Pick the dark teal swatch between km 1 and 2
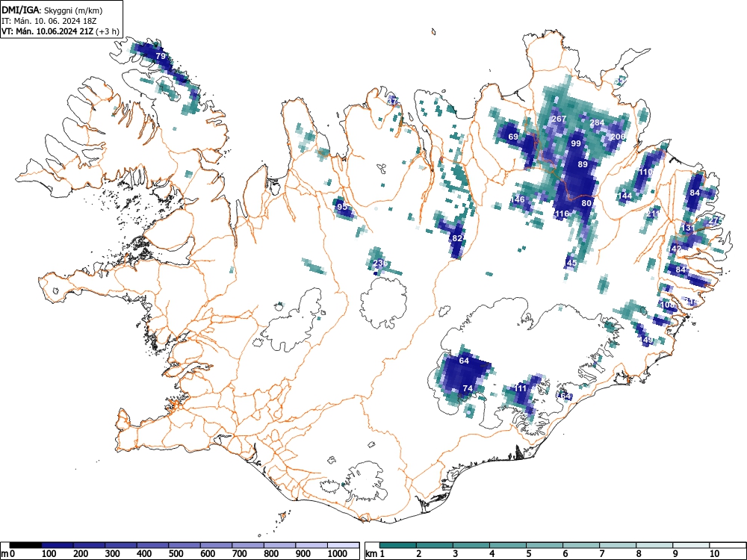The image size is (747, 560). [x=398, y=545]
